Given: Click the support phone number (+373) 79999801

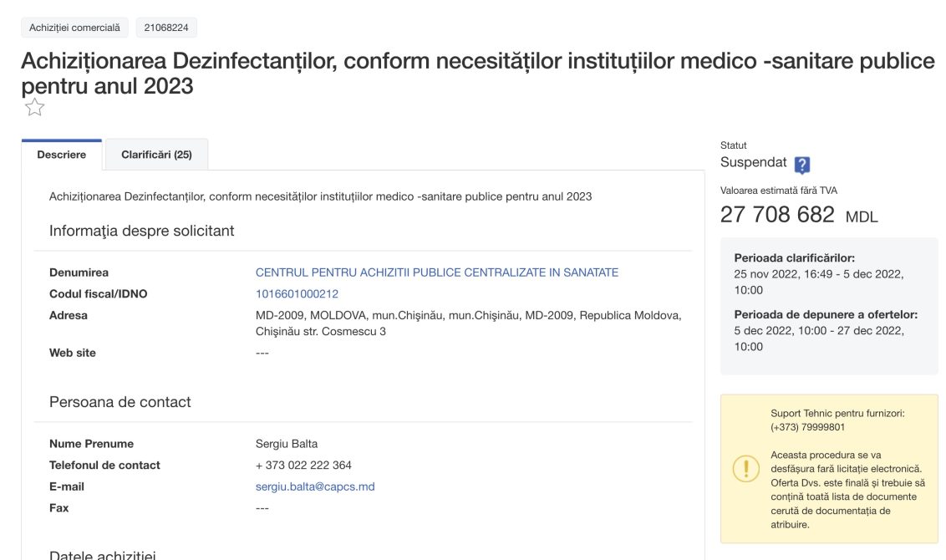Looking at the screenshot, I should click(x=808, y=427).
